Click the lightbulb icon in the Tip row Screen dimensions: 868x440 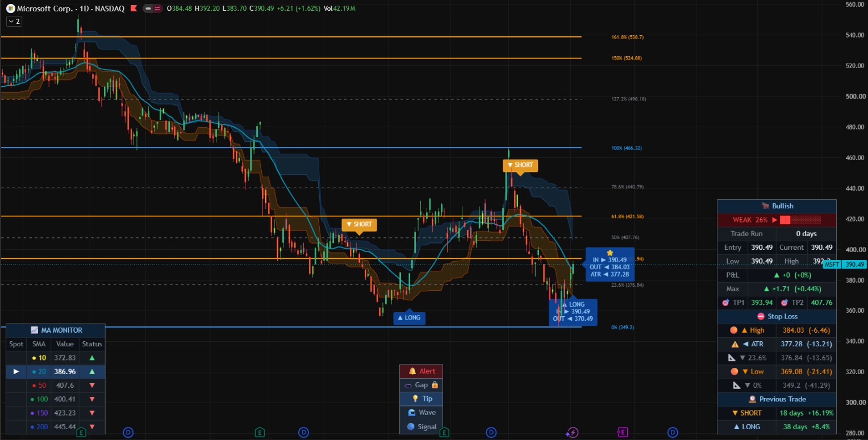coord(415,399)
